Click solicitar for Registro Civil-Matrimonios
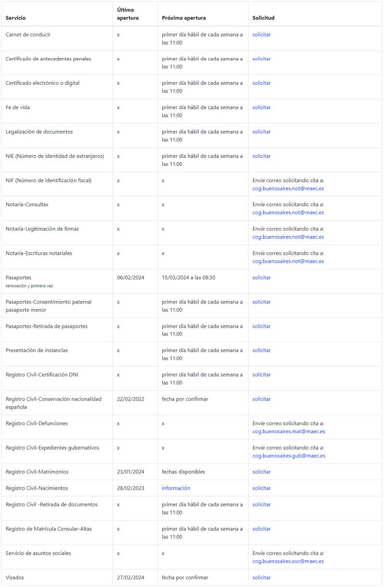This screenshot has height=588, width=384. coord(262,472)
